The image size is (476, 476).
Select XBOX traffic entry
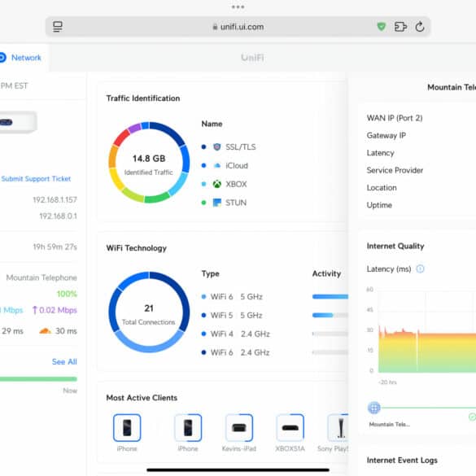[x=225, y=184]
